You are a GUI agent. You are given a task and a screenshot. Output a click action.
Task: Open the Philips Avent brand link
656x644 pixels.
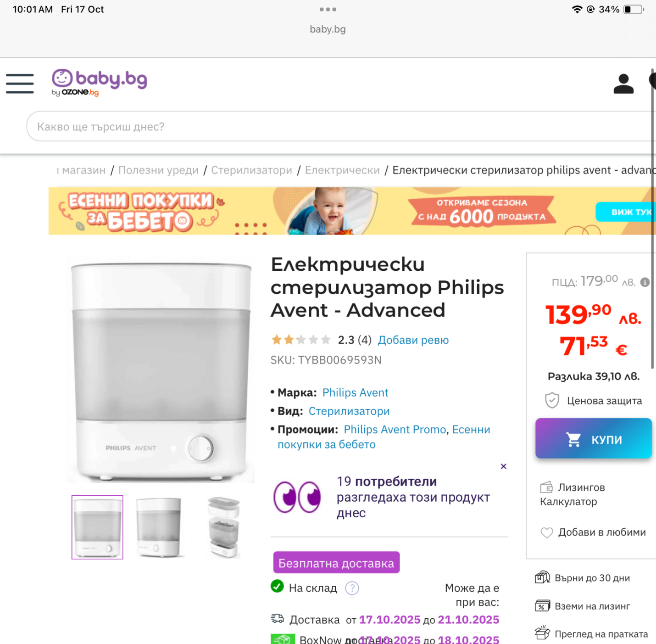tap(355, 392)
